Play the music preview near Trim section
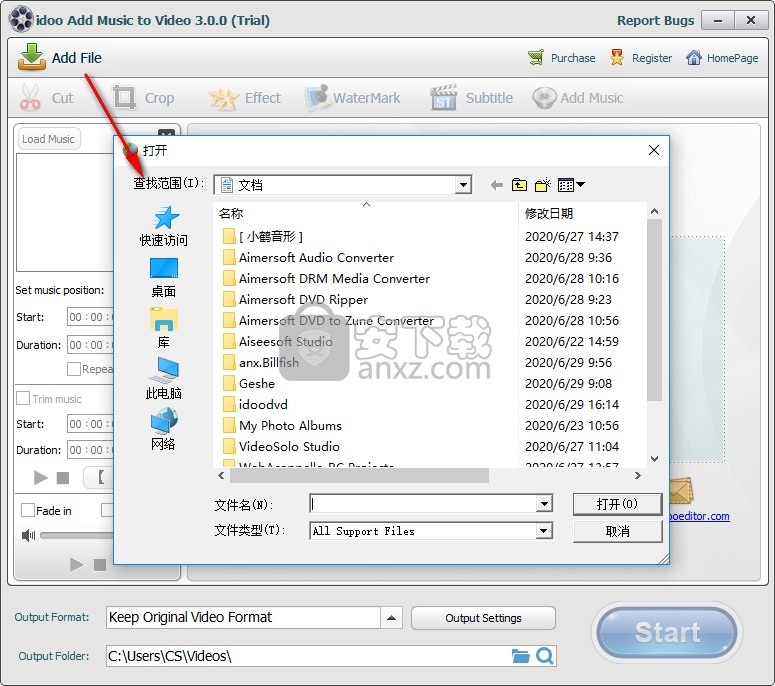775x686 pixels. [x=41, y=477]
